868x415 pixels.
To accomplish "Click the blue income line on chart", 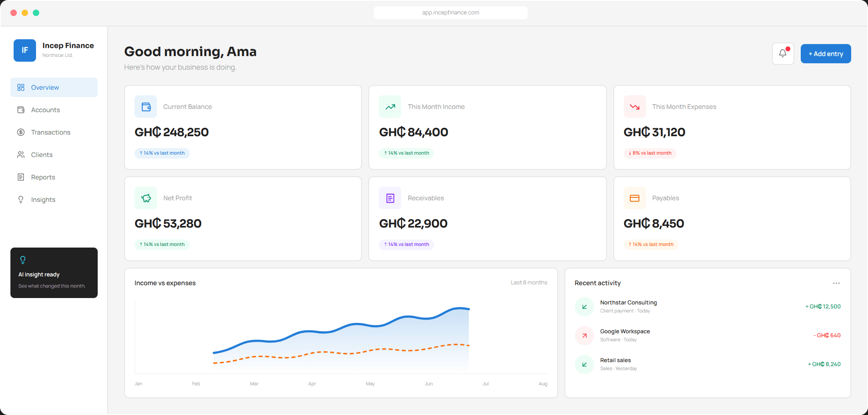I will tap(341, 330).
